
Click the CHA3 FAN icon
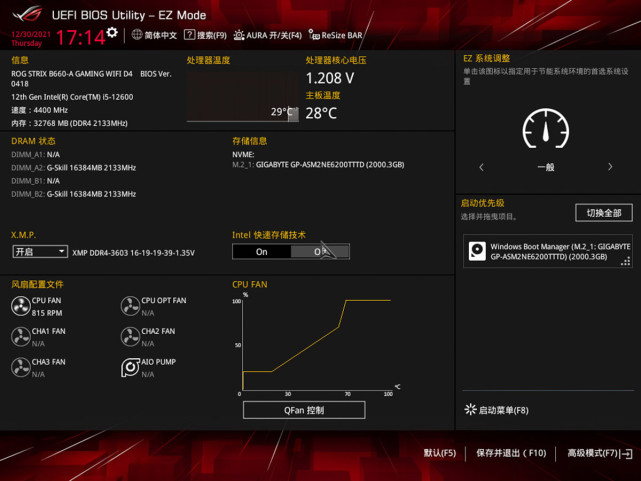[x=20, y=367]
